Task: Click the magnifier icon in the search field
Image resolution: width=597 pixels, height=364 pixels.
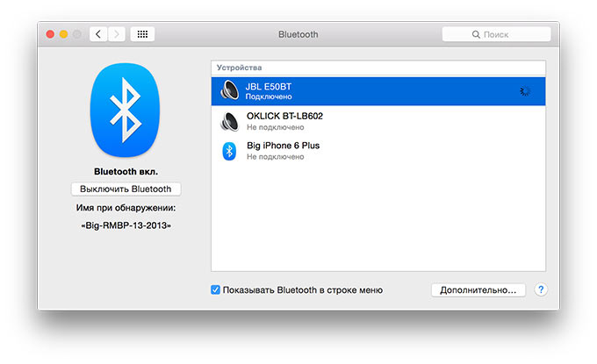Action: pyautogui.click(x=476, y=34)
